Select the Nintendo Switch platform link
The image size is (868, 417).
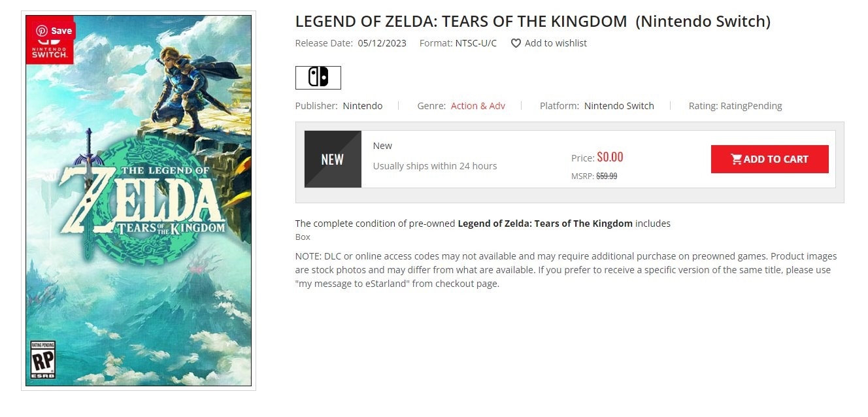pos(619,106)
